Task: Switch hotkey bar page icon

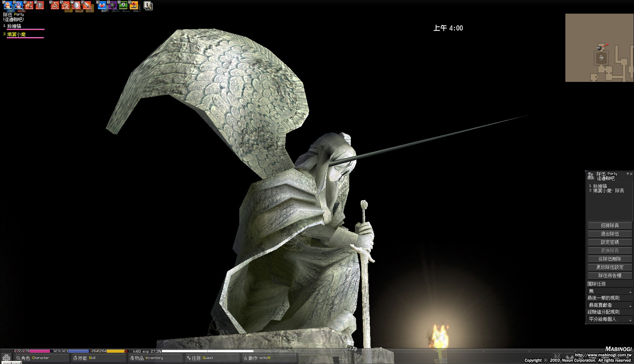Action: click(x=148, y=6)
